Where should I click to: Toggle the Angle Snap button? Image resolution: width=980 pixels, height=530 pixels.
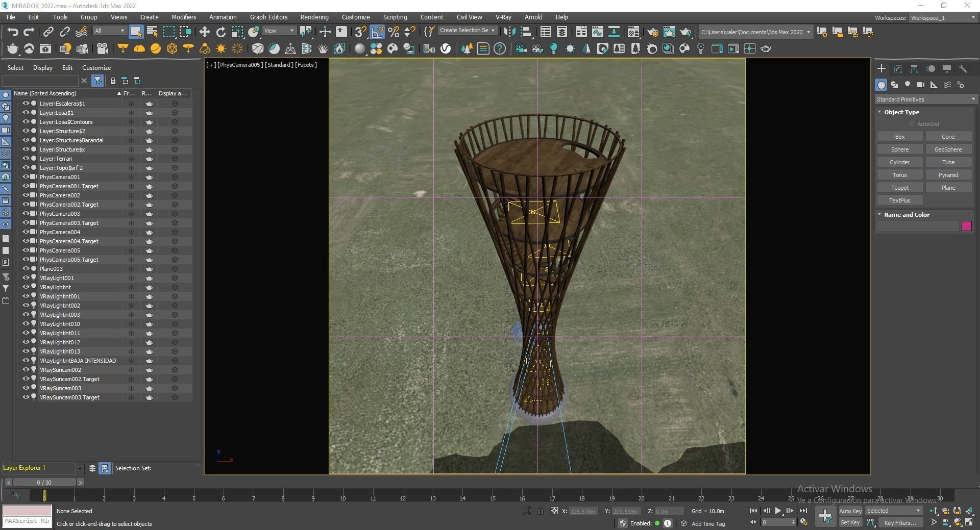[x=377, y=32]
